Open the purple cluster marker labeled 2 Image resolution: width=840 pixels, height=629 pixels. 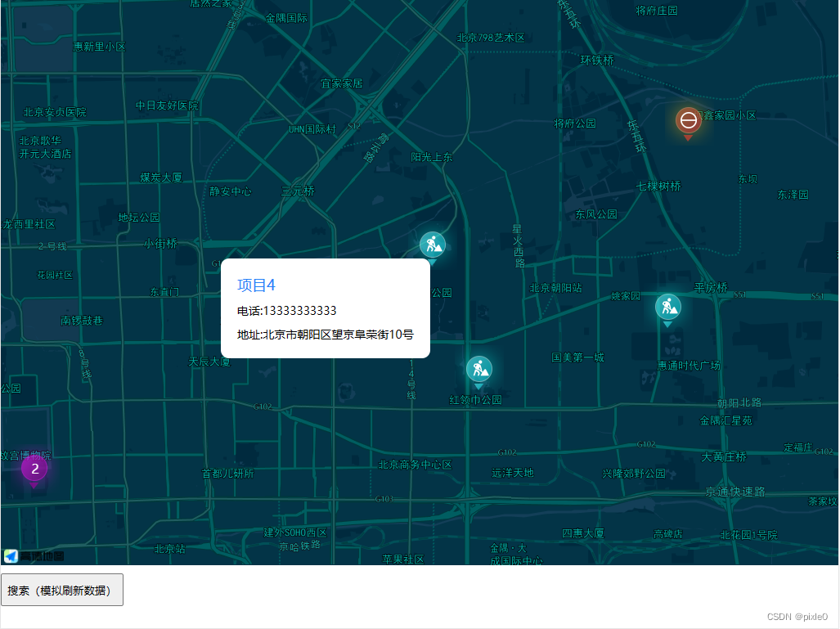coord(34,470)
